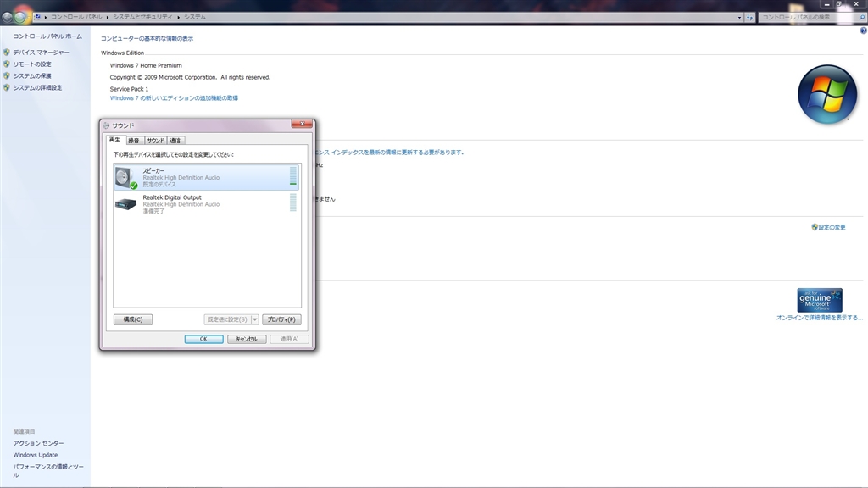The image size is (868, 488).
Task: Click システムとセキュリティ breadcrumb segment
Action: tap(142, 17)
